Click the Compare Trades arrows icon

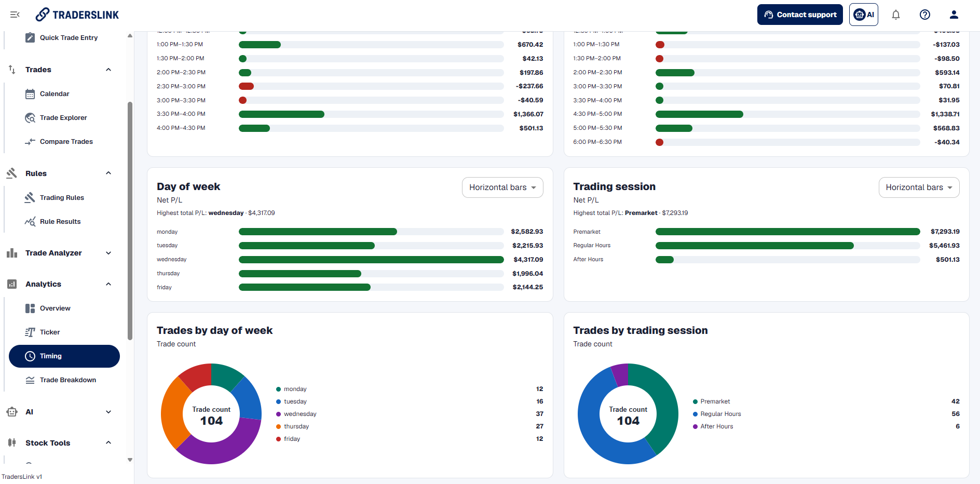pos(30,142)
